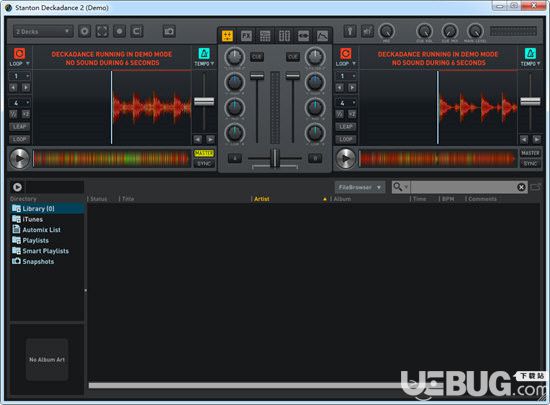Nudge left deck tempo down arrow
The height and width of the screenshot is (405, 550).
point(198,139)
